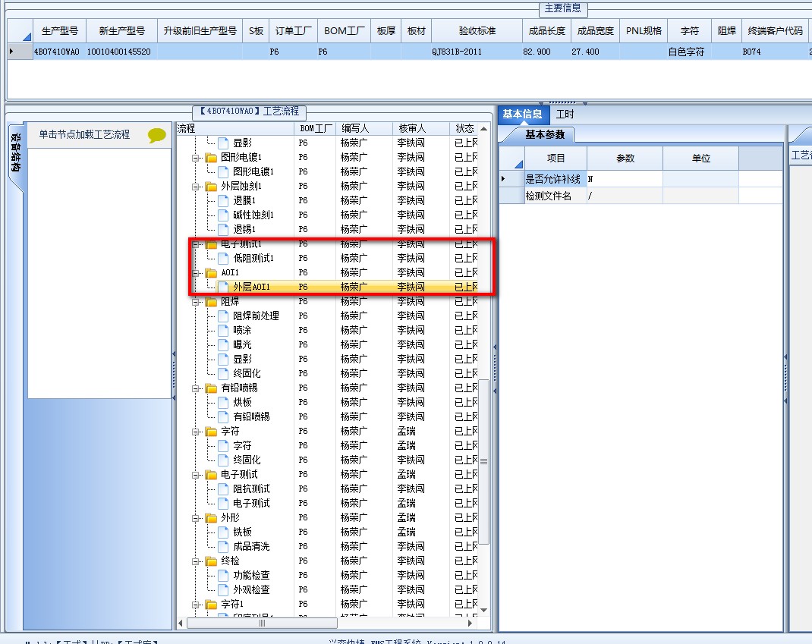Click document icon of 曝光 step
Screen dimensions: 812x644
click(223, 345)
